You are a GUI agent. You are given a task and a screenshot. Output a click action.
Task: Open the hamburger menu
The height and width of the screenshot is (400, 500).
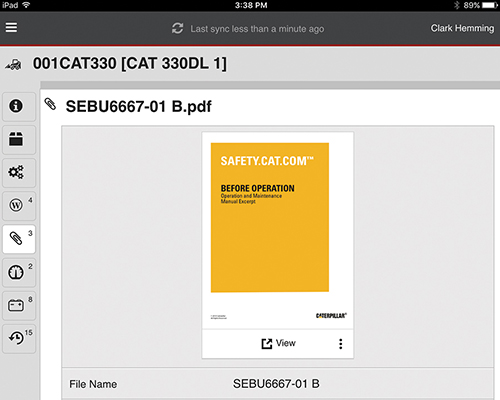11,28
